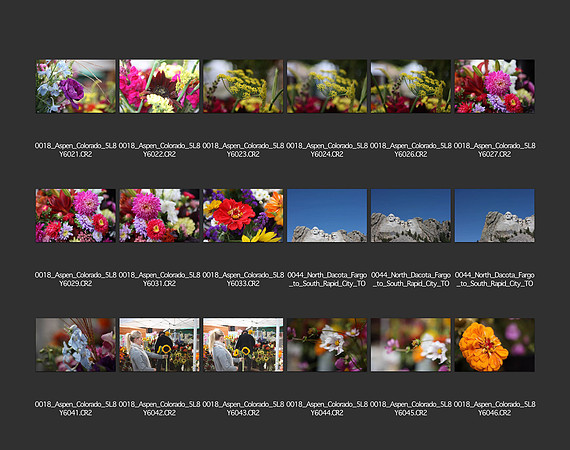570x450 pixels.
Task: Select the orange zinnia thumbnail Y6046.CR2
Action: (x=494, y=345)
